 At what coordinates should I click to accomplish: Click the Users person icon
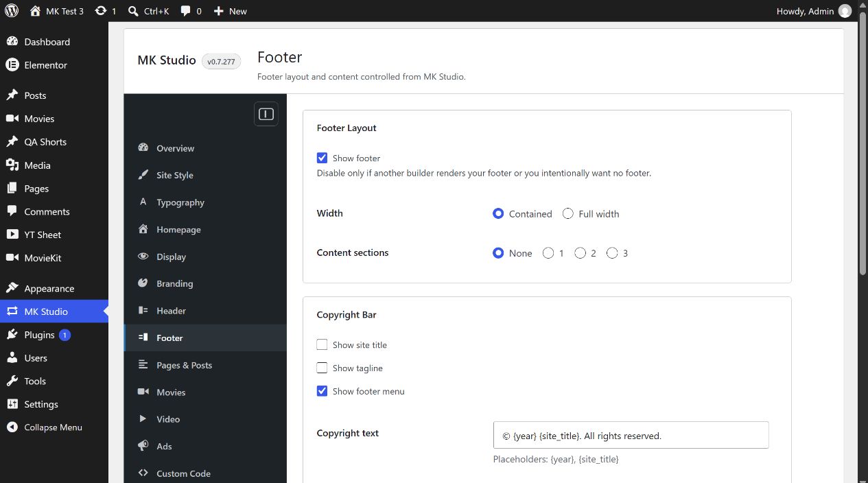point(12,358)
